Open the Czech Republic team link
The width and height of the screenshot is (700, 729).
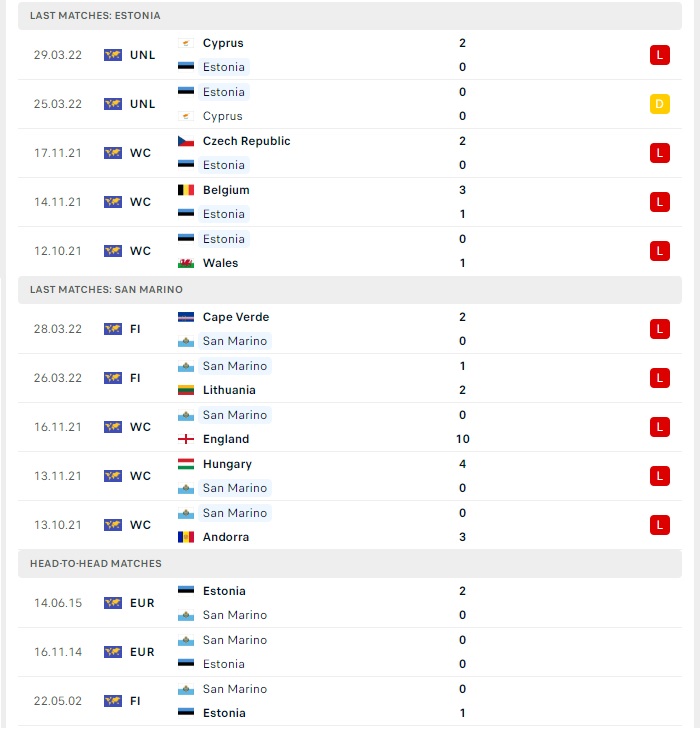point(246,141)
